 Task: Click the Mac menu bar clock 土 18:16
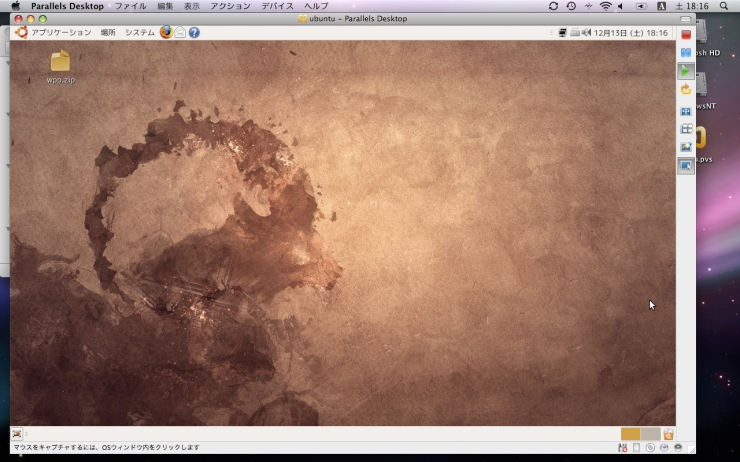692,6
